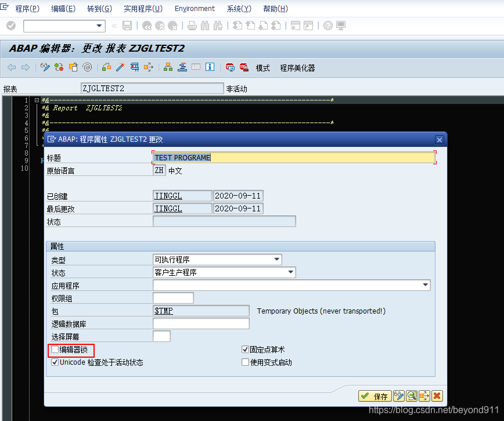Click the Other Object icon in the editor toolbar
The height and width of the screenshot is (421, 504).
(73, 67)
